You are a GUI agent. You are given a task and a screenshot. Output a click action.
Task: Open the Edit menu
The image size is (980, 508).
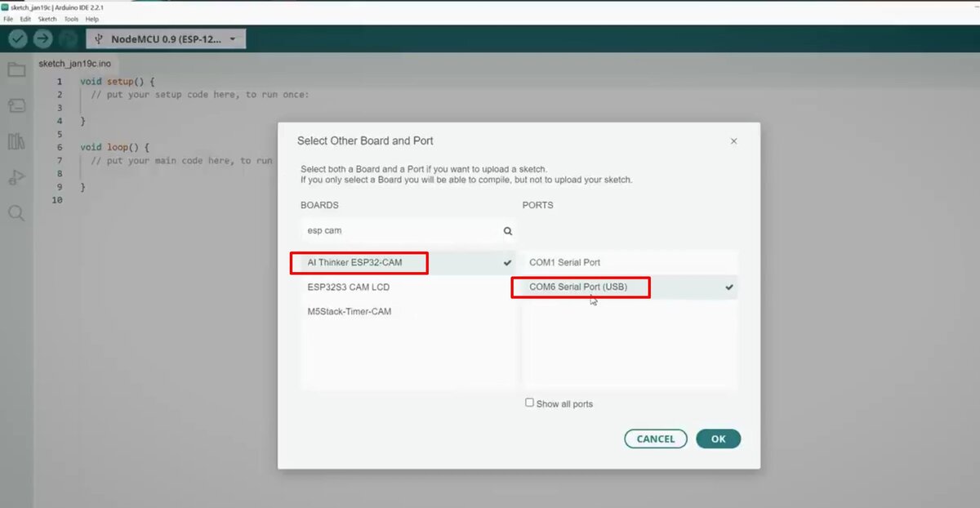[26, 19]
